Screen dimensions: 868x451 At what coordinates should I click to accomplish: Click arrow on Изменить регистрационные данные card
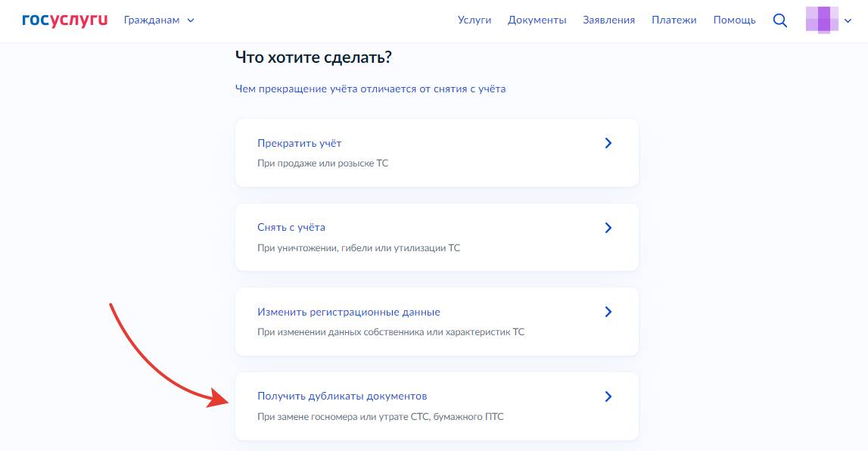608,312
